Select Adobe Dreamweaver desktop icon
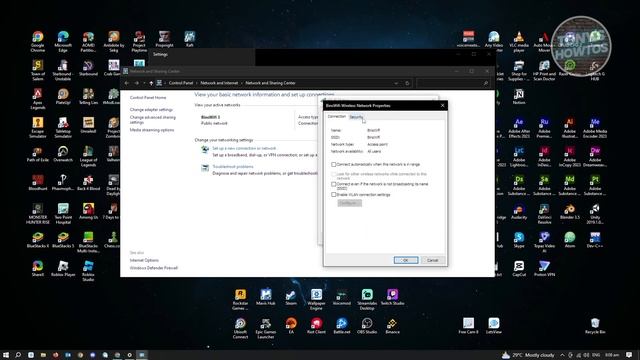 595,156
